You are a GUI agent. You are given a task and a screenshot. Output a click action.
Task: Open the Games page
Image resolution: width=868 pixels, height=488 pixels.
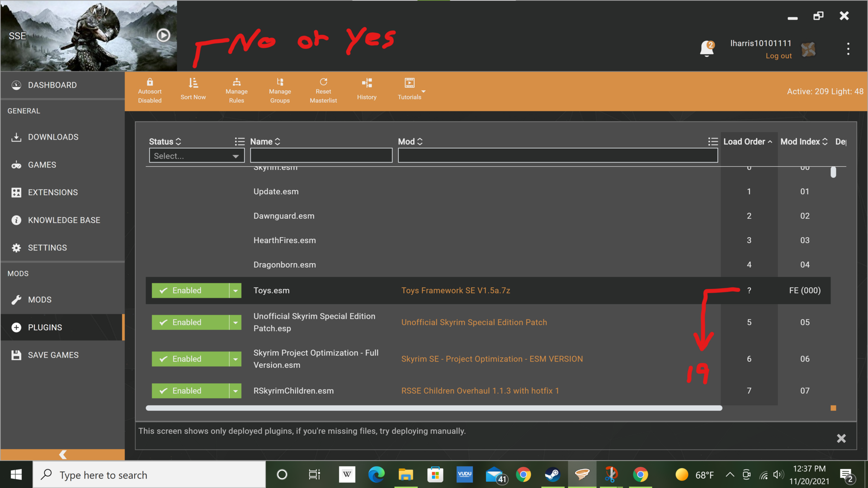coord(62,165)
